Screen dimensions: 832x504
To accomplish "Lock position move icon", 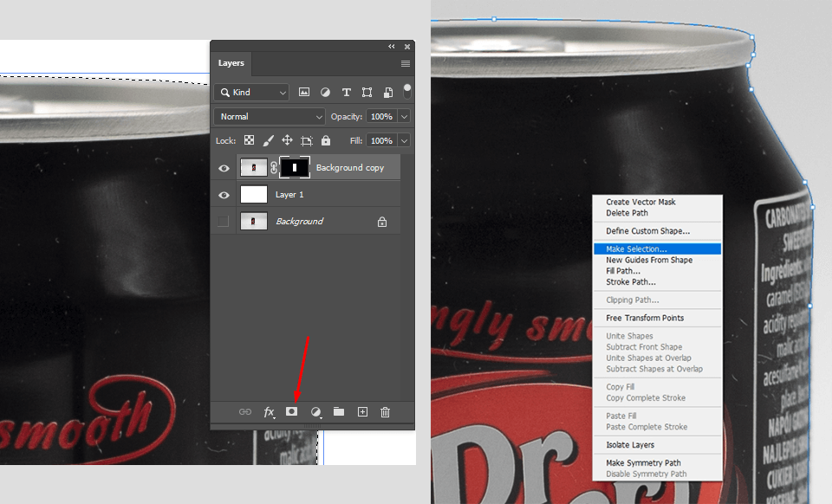I will tap(287, 140).
